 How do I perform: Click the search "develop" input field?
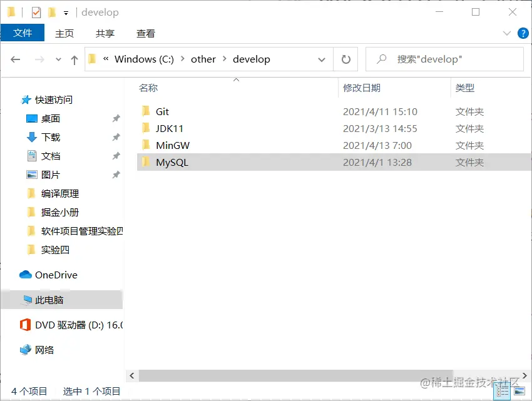(444, 59)
